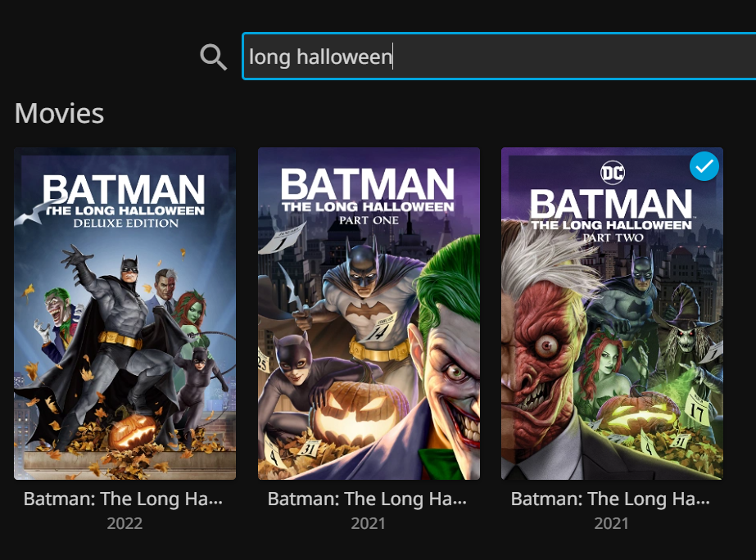
Task: Click the DC logo on the Part Two poster
Action: 612,172
